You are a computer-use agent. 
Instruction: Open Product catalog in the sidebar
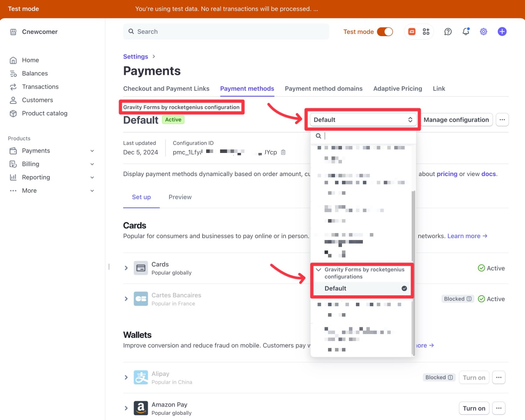(44, 113)
